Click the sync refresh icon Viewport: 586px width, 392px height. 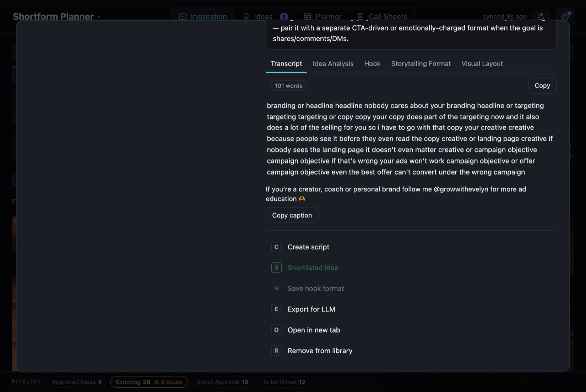(541, 17)
